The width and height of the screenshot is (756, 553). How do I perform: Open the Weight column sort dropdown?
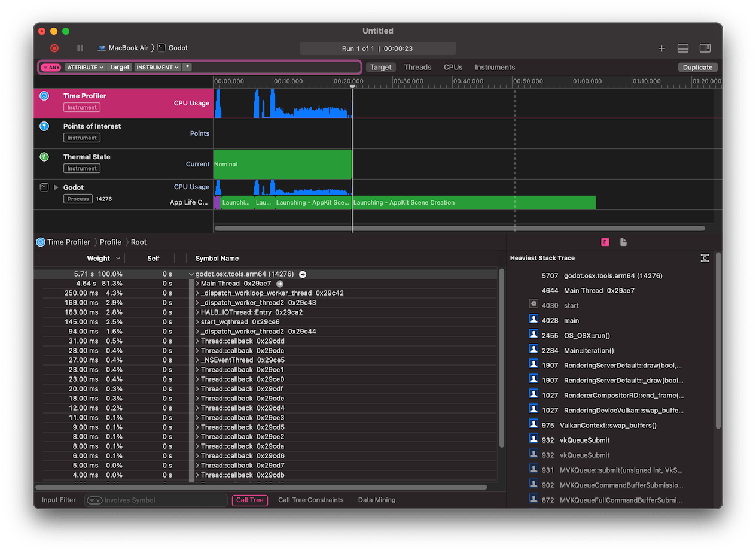tap(117, 258)
